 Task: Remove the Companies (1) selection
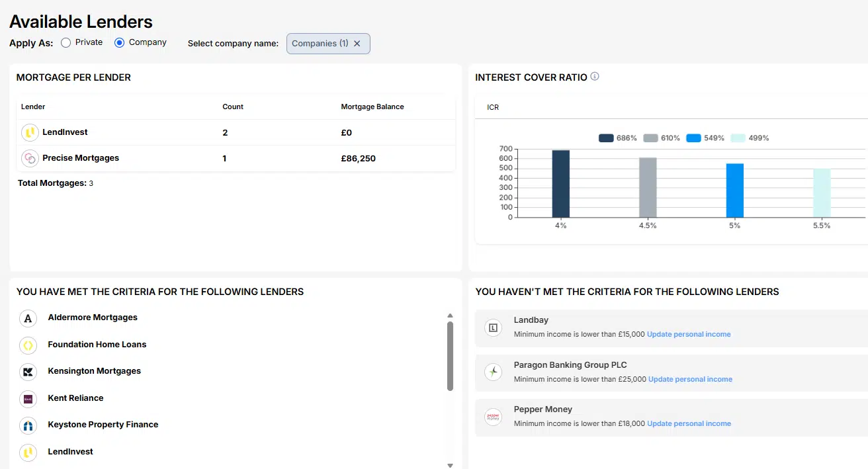pos(357,44)
